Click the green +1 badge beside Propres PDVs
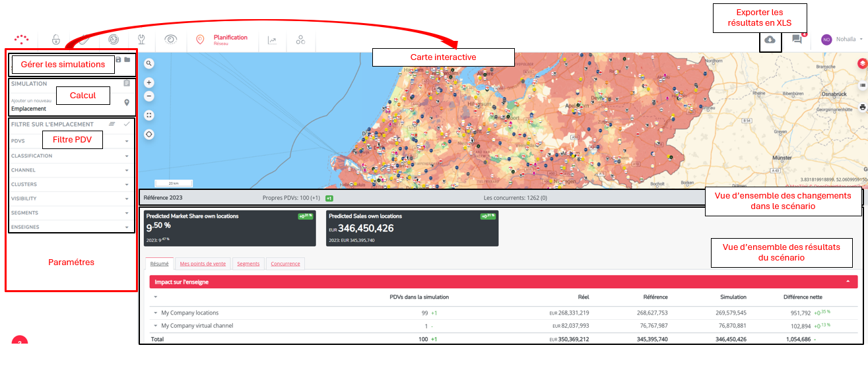868x368 pixels. click(329, 198)
